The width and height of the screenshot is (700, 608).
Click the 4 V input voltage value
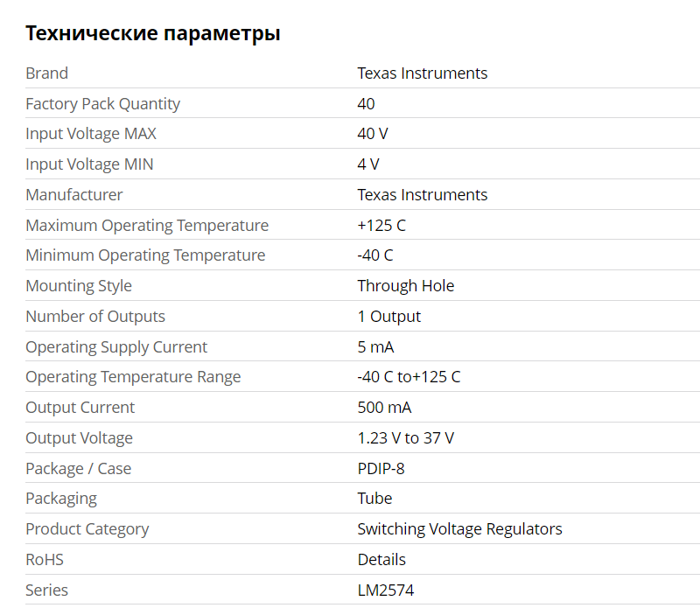tap(368, 164)
